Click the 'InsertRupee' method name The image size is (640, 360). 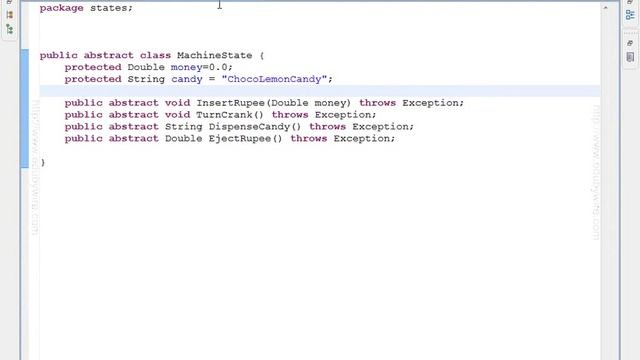pos(231,103)
